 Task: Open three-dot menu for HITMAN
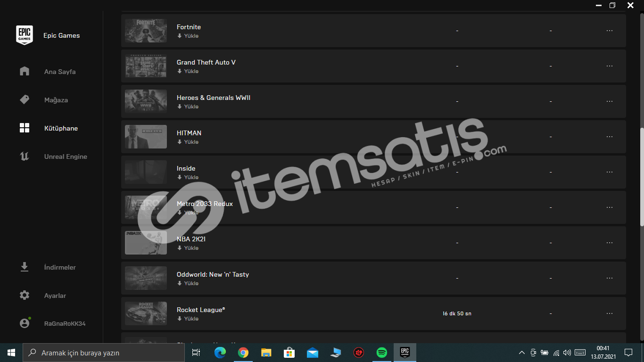(610, 137)
